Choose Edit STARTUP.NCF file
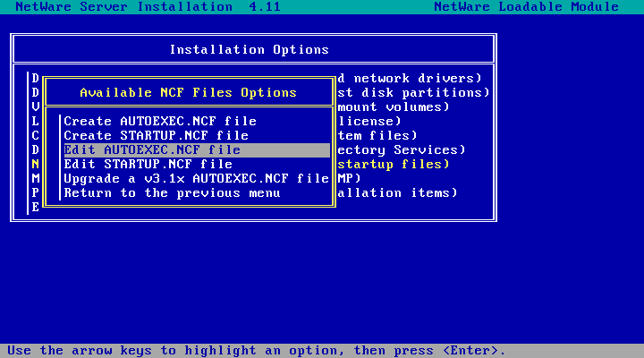Image resolution: width=644 pixels, height=358 pixels. [x=148, y=165]
